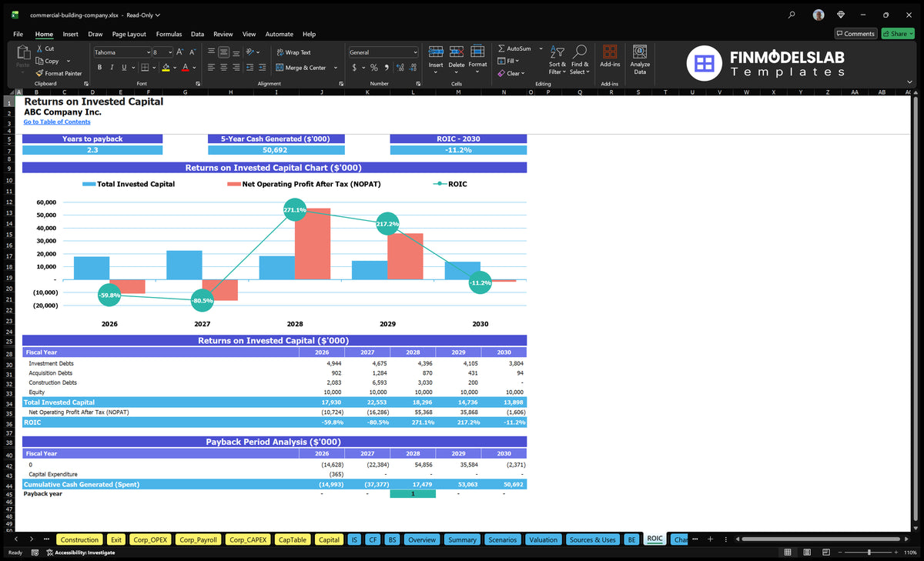Decrease the decimal places
Image resolution: width=924 pixels, height=561 pixels.
[411, 67]
